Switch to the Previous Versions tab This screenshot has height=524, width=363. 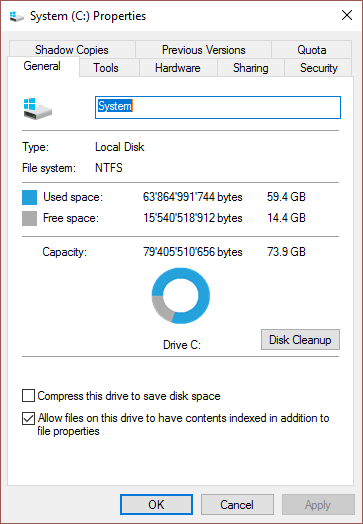tap(204, 50)
